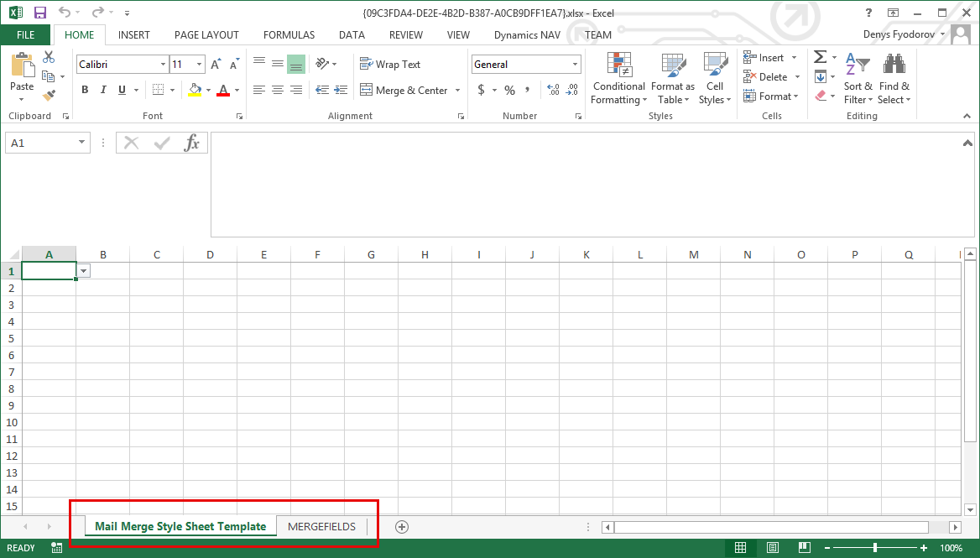Open the General number format dropdown
This screenshot has width=980, height=558.
575,65
